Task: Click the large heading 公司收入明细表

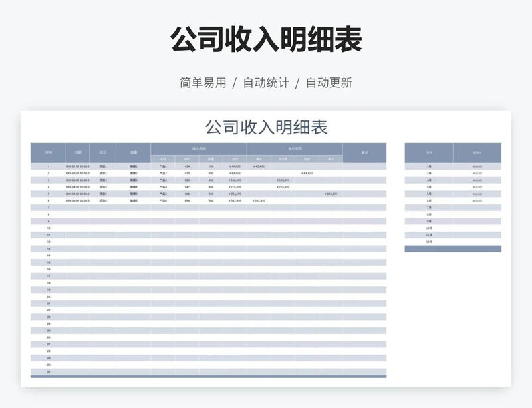Action: (x=266, y=39)
